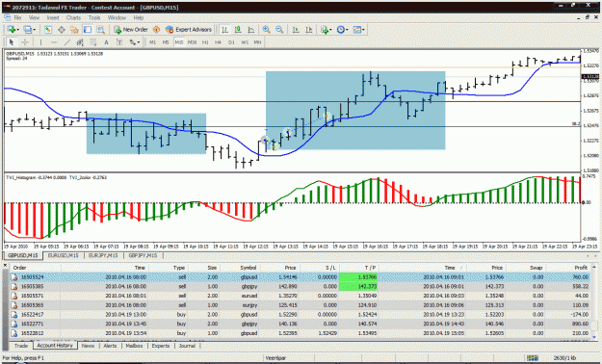This screenshot has height=364, width=602.
Task: Toggle Chart Shift from right border
Action: tap(308, 30)
